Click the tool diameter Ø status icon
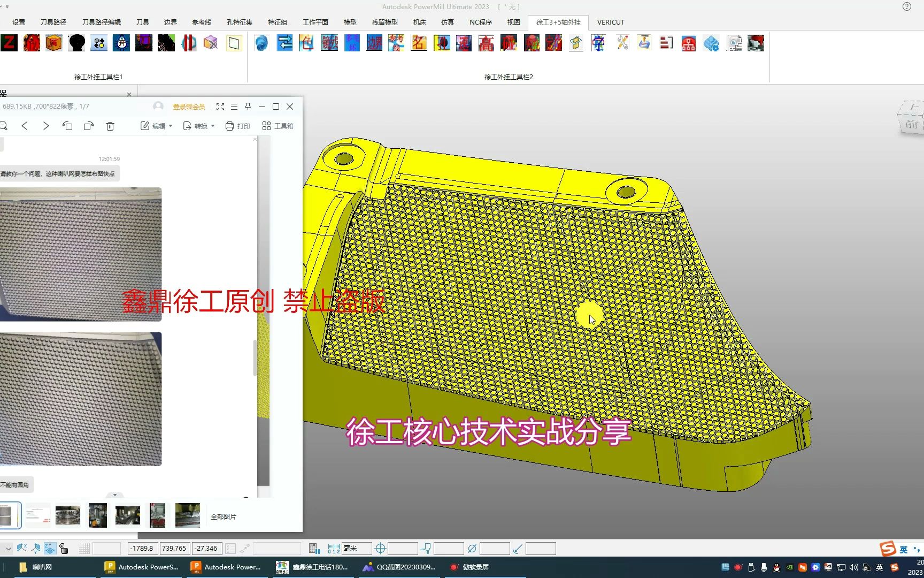The height and width of the screenshot is (578, 924). pos(472,549)
